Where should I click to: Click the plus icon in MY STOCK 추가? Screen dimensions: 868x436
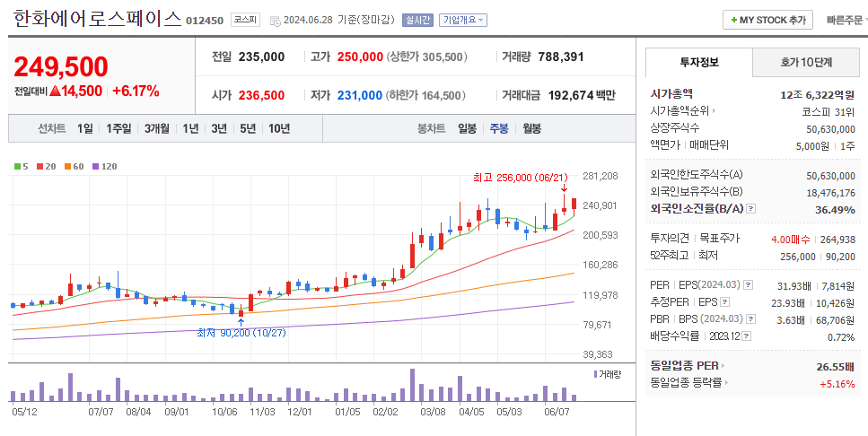pyautogui.click(x=734, y=20)
